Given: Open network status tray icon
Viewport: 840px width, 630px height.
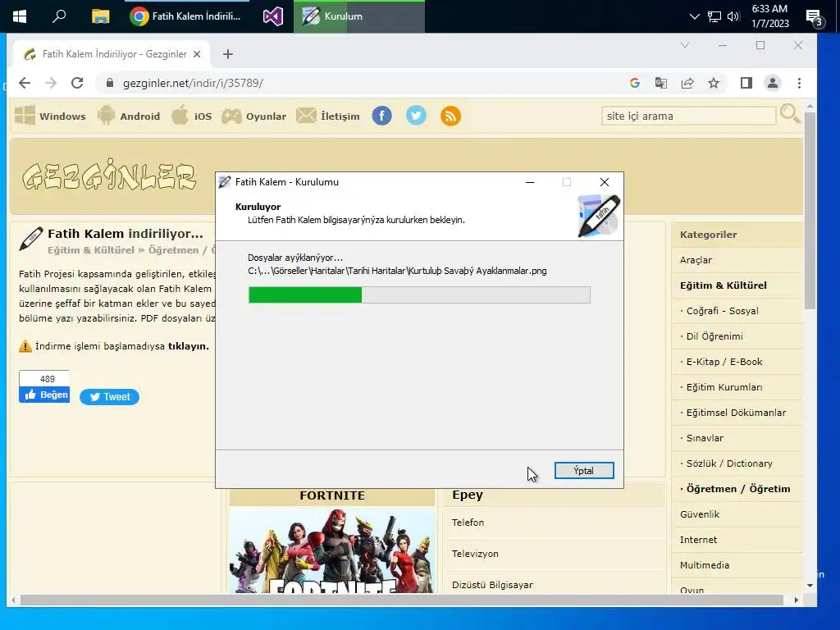Looking at the screenshot, I should pos(714,16).
